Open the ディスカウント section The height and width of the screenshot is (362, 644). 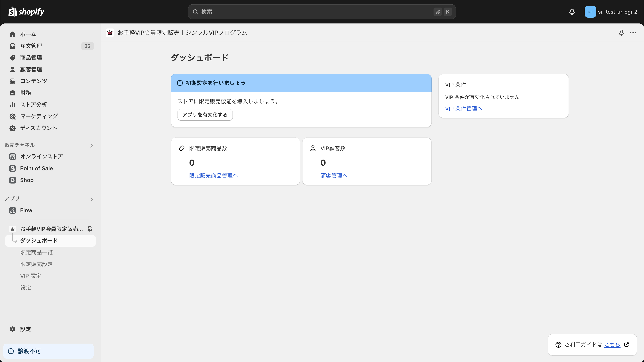(x=38, y=128)
